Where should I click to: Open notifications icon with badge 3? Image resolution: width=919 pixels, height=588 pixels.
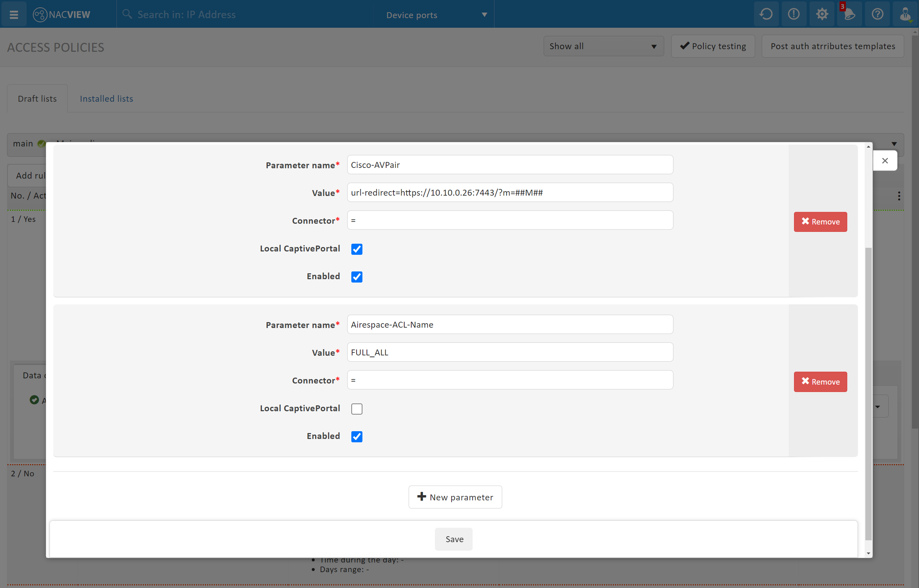(849, 14)
